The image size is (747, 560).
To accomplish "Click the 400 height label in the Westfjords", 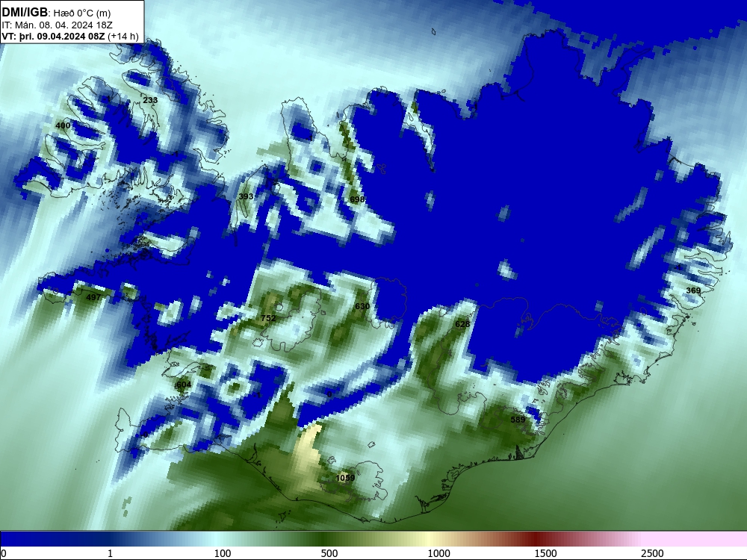I will (63, 125).
